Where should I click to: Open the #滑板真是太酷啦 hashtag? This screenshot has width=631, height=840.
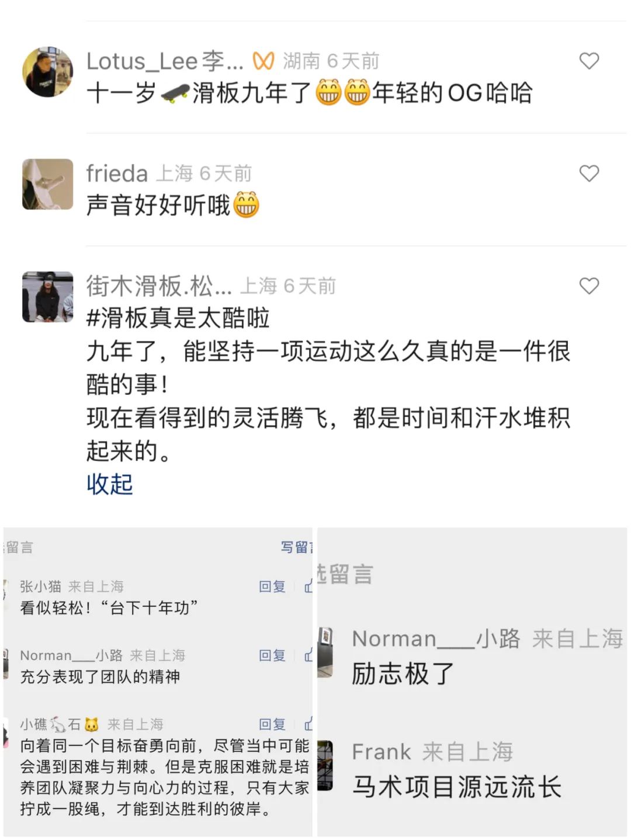tap(178, 318)
